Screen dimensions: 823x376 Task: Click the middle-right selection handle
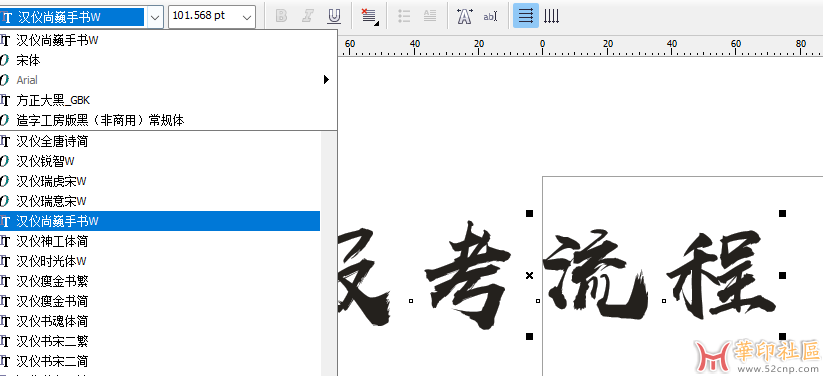(782, 275)
